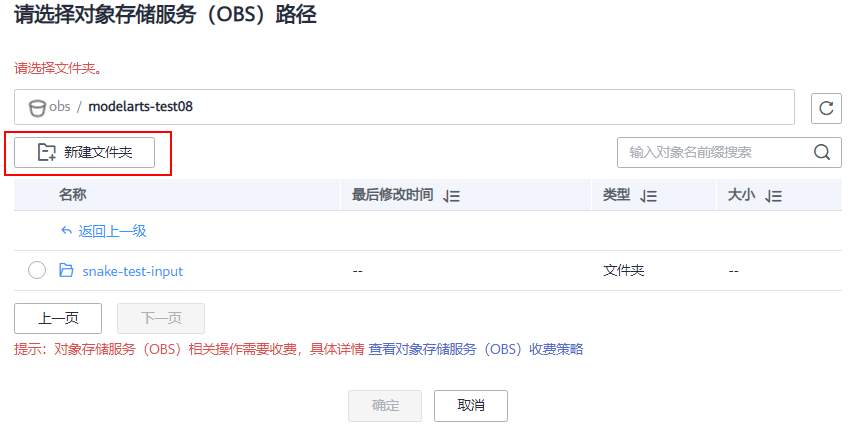Image resolution: width=849 pixels, height=432 pixels.
Task: Click the 下一页 next page button
Action: pos(161,318)
